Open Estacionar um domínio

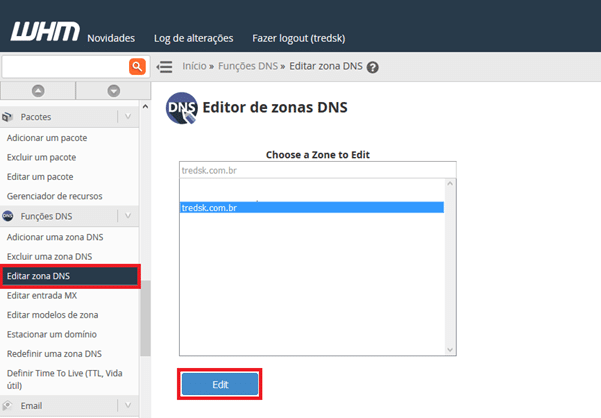tap(52, 334)
